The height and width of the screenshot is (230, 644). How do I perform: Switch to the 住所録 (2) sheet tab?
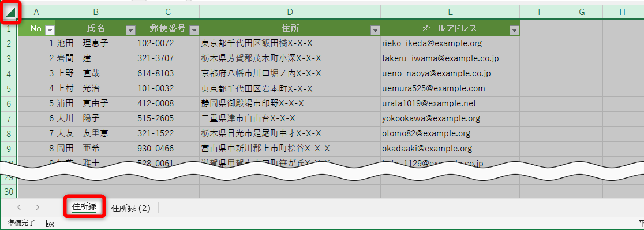pos(130,208)
